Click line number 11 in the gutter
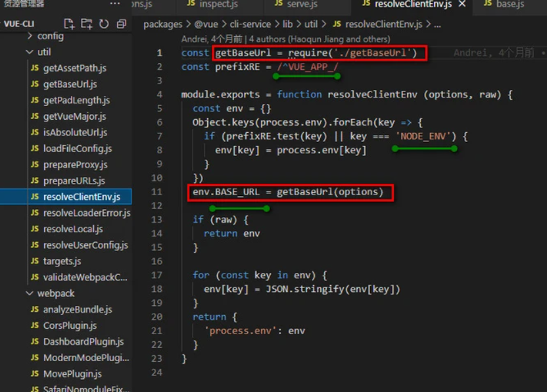 pyautogui.click(x=156, y=192)
